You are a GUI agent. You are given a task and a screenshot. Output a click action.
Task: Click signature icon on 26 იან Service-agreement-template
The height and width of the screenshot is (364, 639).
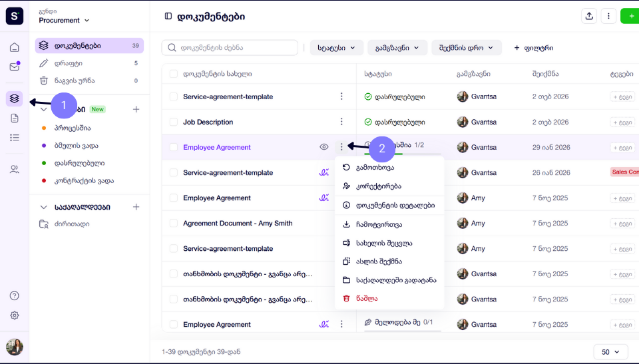click(324, 172)
